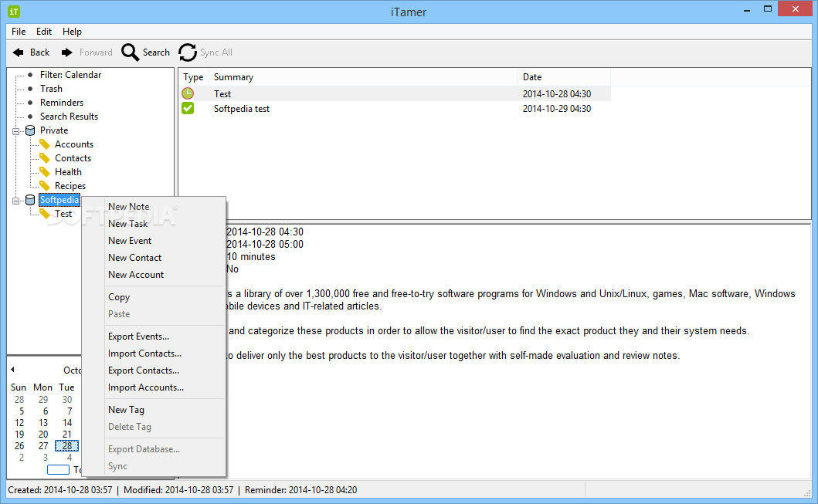Choose New Tag from context menu
818x504 pixels.
click(x=126, y=410)
